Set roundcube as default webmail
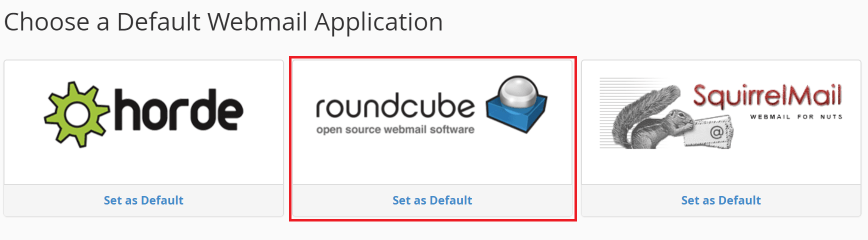The height and width of the screenshot is (240, 868). click(x=432, y=200)
